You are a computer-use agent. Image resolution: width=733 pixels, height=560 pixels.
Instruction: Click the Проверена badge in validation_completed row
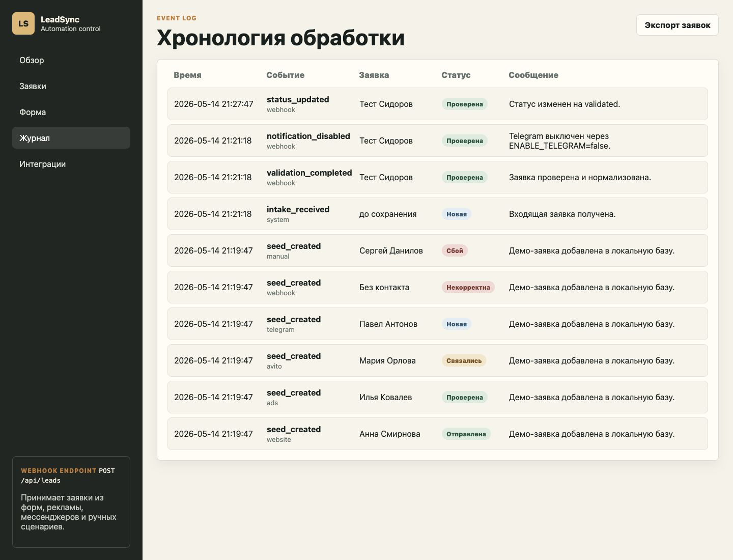[x=464, y=177]
